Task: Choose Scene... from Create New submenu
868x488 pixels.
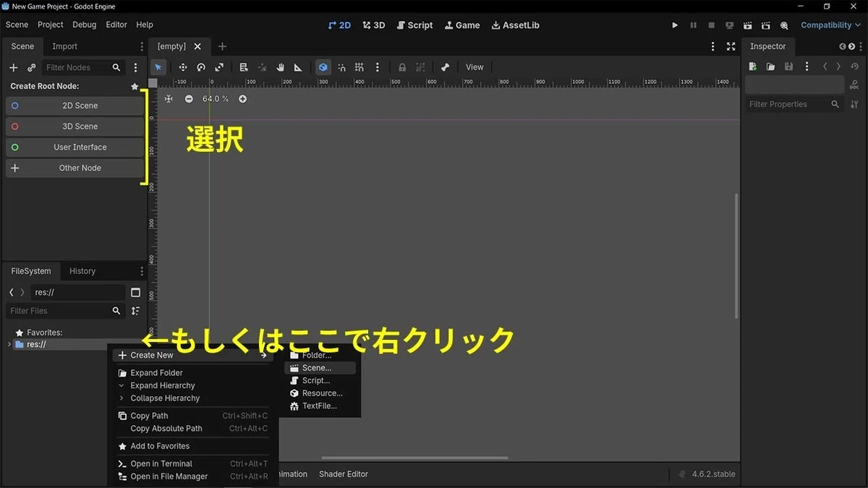Action: (320, 368)
